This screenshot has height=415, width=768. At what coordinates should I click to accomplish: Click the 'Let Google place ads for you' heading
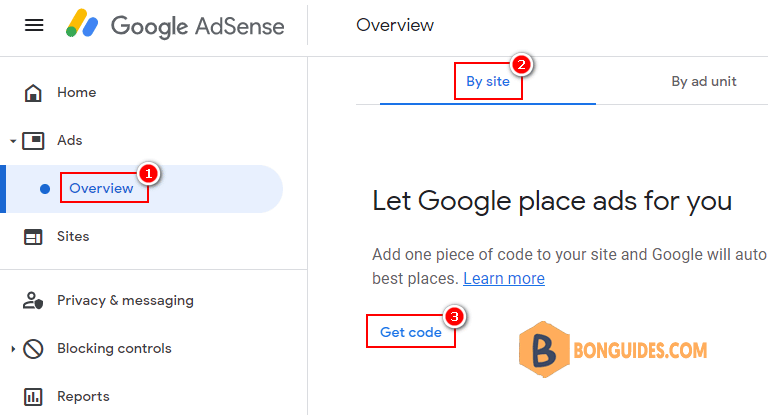(x=552, y=201)
